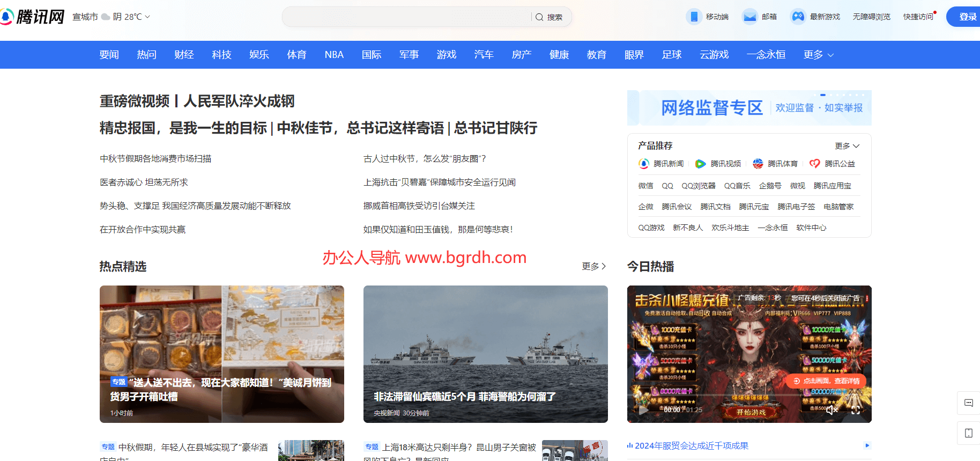Click the 最新游戏 gamepad icon

click(798, 17)
